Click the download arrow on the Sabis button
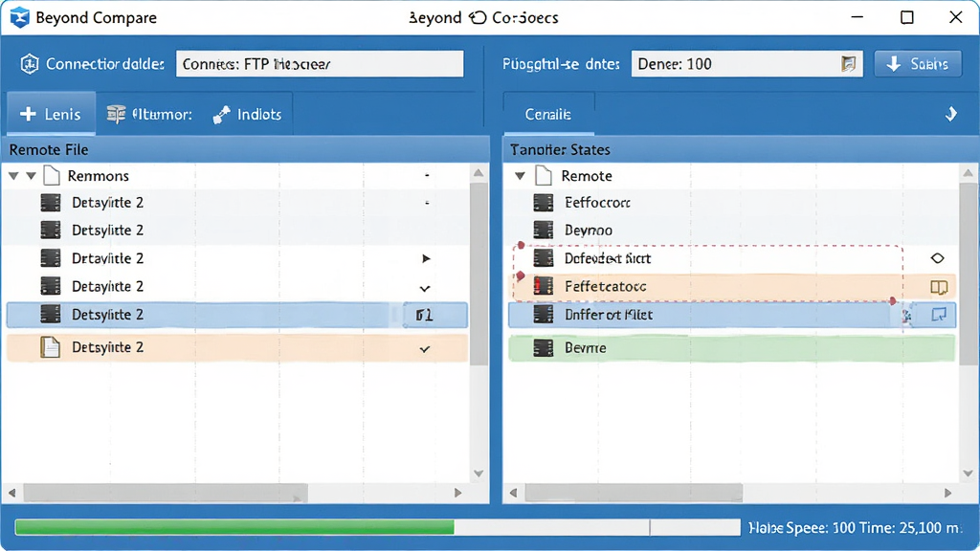The width and height of the screenshot is (980, 551). tap(894, 64)
